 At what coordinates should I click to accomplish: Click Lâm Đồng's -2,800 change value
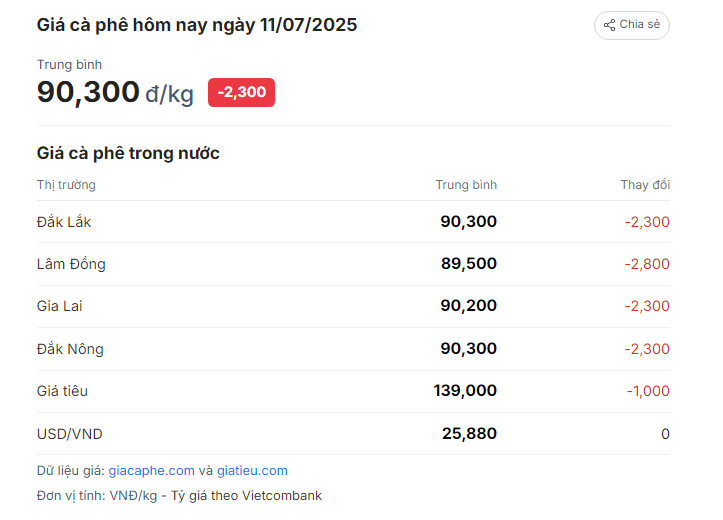647,264
